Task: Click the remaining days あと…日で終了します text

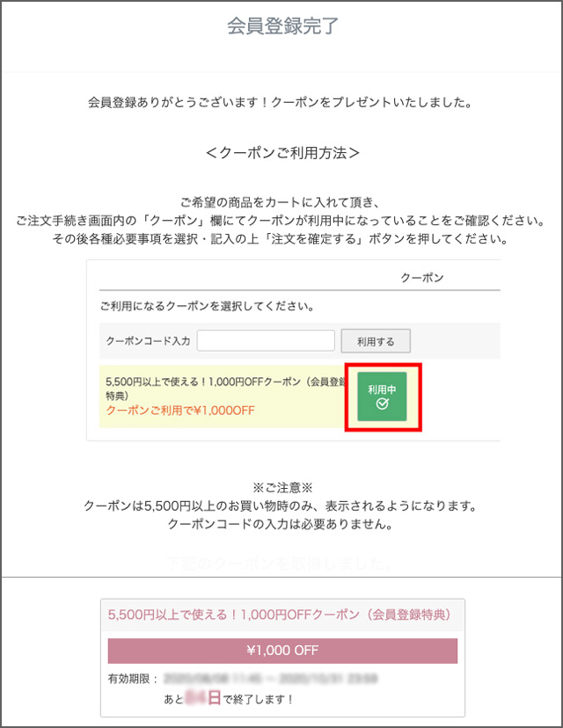Action: tap(228, 698)
